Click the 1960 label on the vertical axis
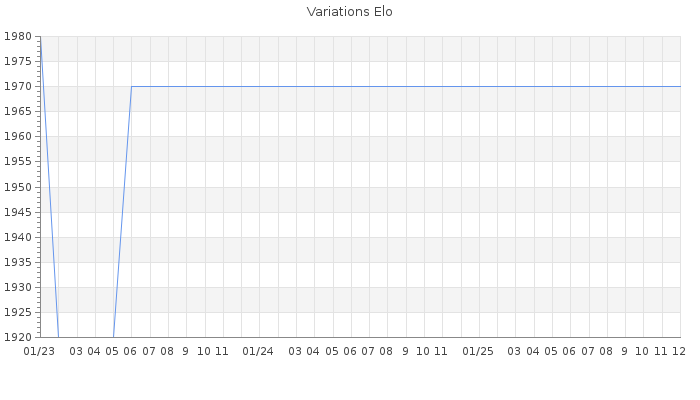 (18, 136)
